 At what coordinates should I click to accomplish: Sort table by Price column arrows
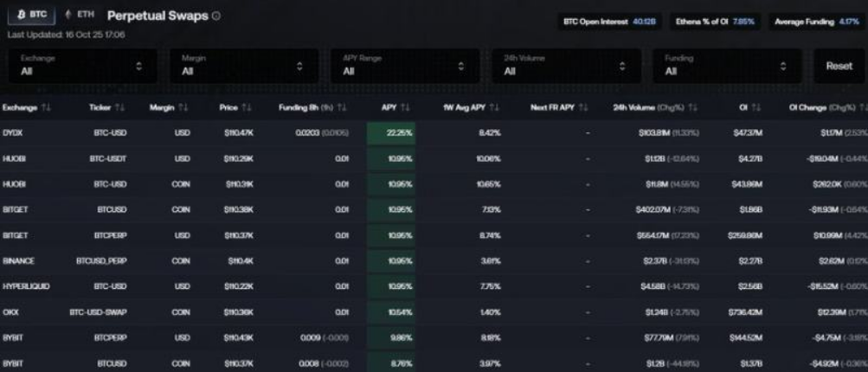click(x=247, y=108)
